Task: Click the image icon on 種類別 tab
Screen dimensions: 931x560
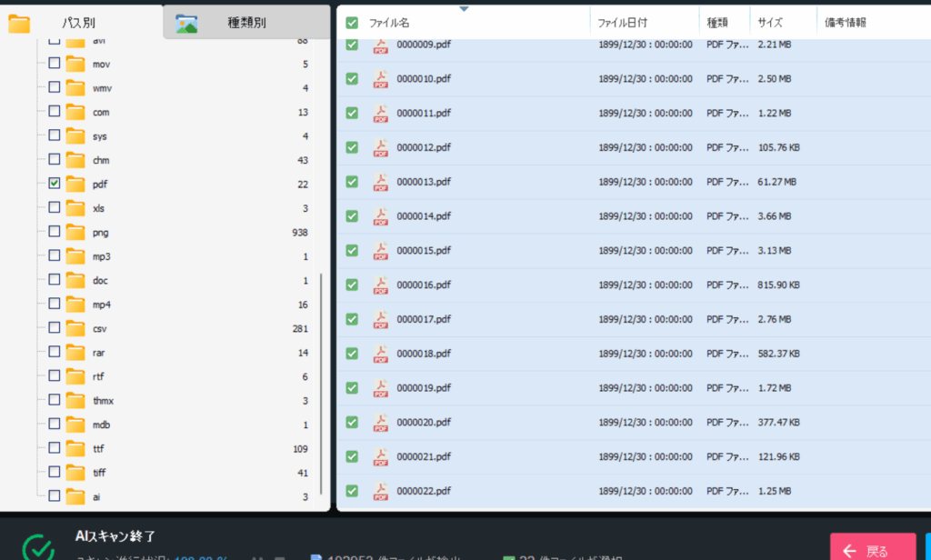Action: 186,24
